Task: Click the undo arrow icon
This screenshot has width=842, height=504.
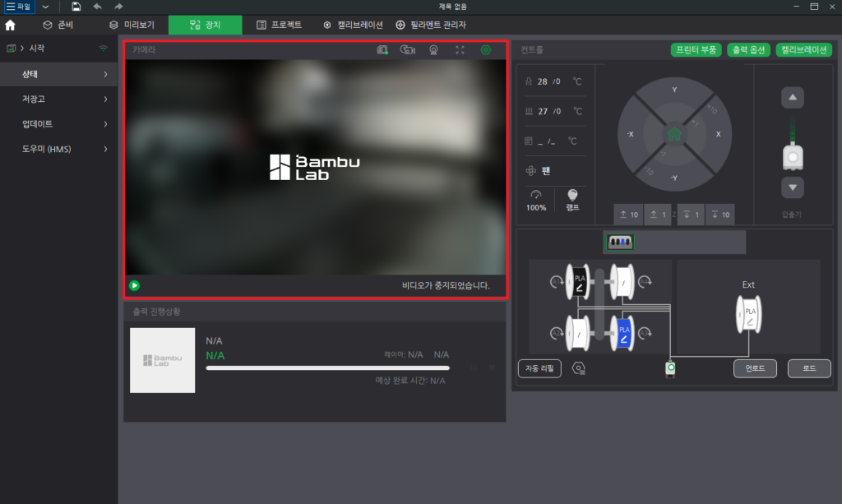Action: point(97,7)
